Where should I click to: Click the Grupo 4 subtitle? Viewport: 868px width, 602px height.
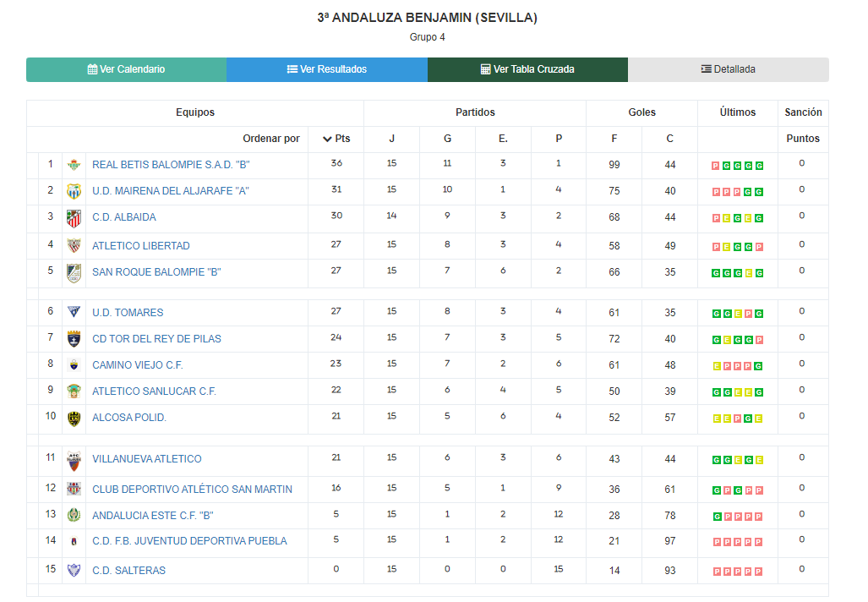click(428, 37)
